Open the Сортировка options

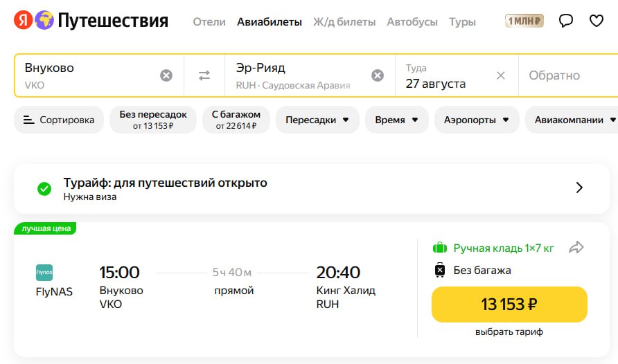pyautogui.click(x=59, y=120)
